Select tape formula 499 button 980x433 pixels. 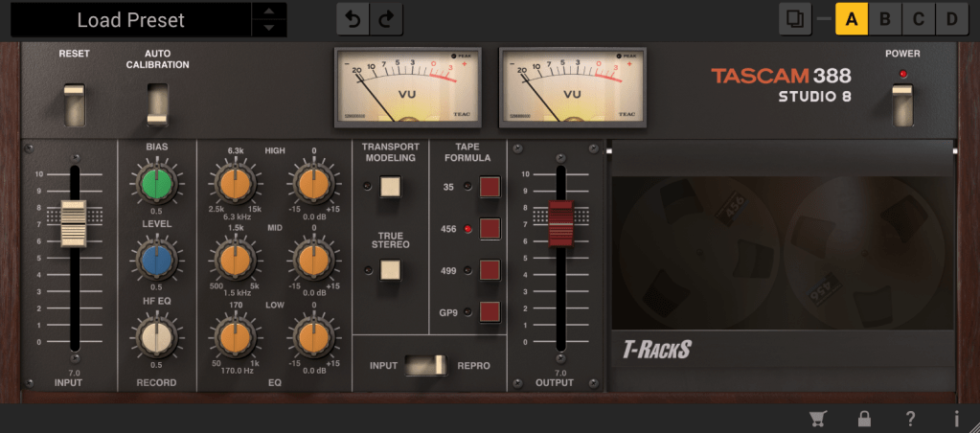pos(490,270)
